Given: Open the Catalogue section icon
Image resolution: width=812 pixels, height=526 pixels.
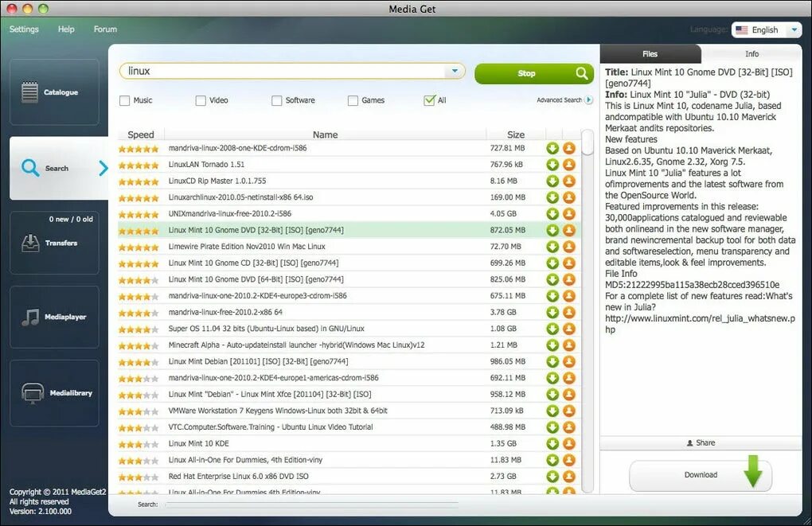Looking at the screenshot, I should 29,92.
